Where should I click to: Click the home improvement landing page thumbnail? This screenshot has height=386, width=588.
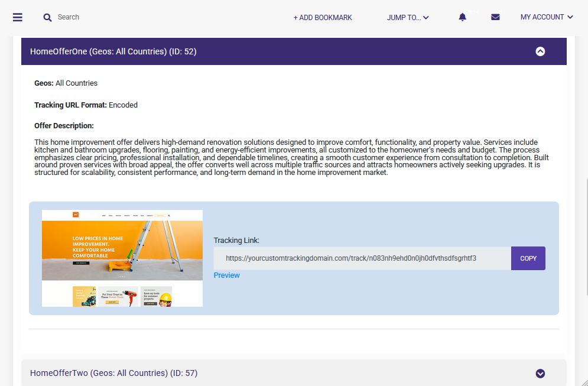(x=122, y=258)
